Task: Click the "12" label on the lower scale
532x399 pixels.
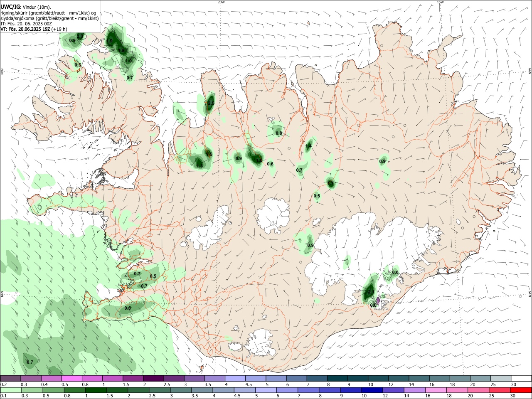Action: [385, 396]
